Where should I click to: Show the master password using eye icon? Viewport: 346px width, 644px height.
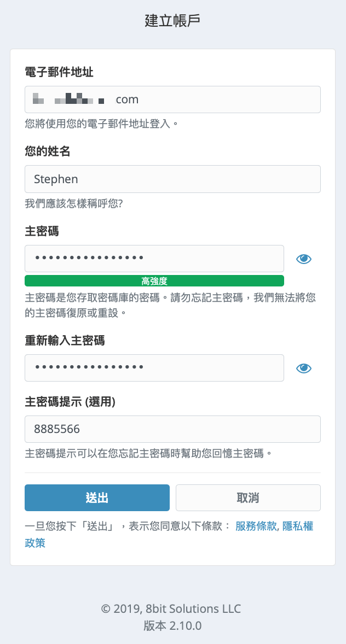tap(304, 259)
